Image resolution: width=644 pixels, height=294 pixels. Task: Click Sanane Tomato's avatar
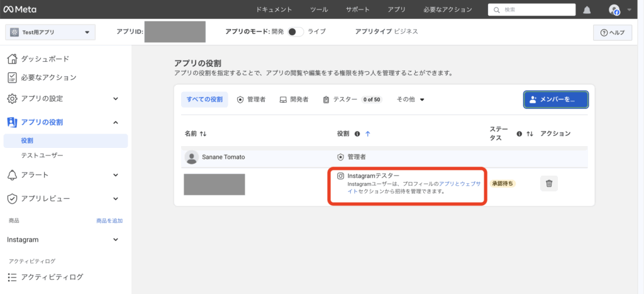click(x=191, y=157)
